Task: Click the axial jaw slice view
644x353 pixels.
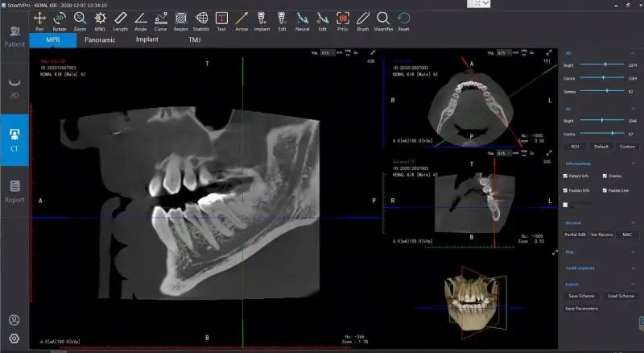Action: (471, 109)
